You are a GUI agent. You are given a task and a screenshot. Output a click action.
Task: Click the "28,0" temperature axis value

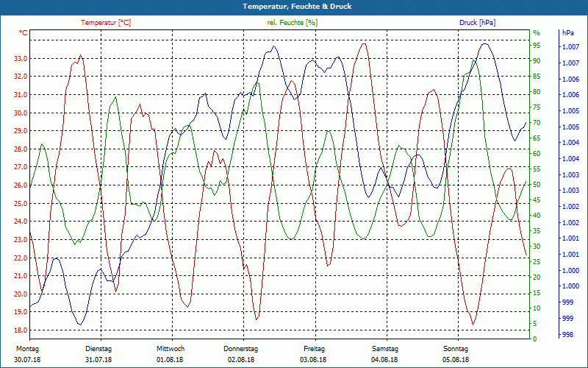coord(21,149)
